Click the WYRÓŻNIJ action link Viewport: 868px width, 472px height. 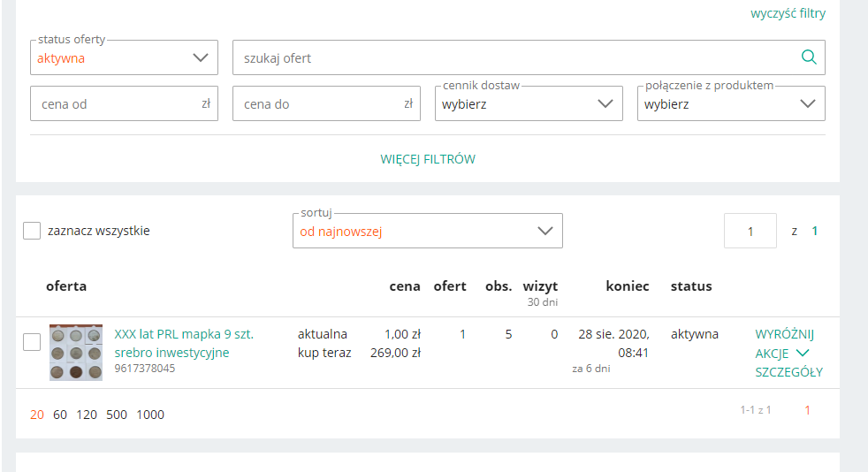(784, 334)
